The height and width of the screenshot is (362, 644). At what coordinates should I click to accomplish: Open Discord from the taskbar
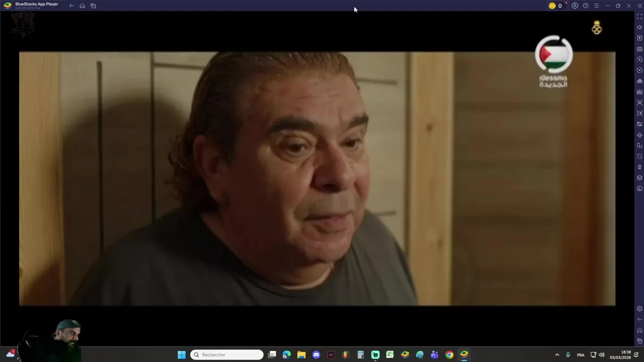click(316, 355)
